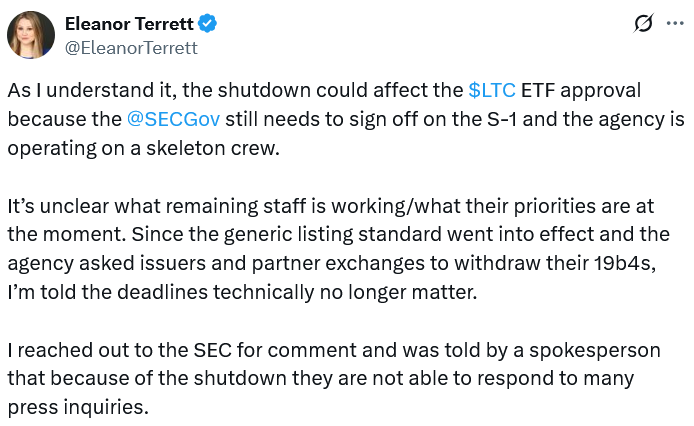This screenshot has height=426, width=694.
Task: Click the words "ETF approval"
Action: (579, 89)
